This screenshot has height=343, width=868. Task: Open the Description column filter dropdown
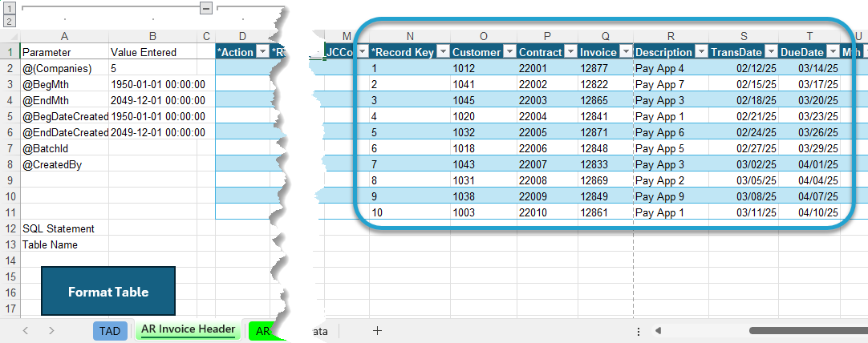tap(701, 52)
